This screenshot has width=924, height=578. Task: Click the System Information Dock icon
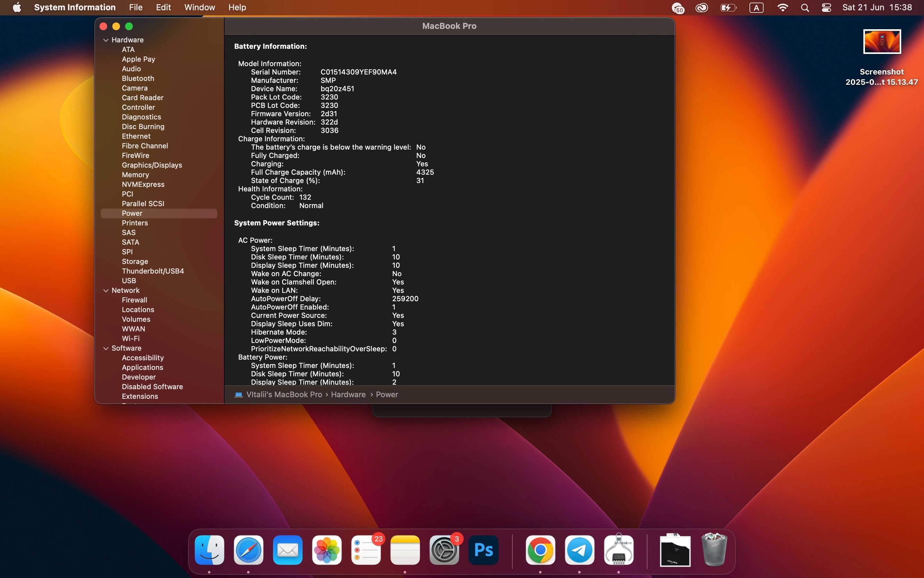619,550
